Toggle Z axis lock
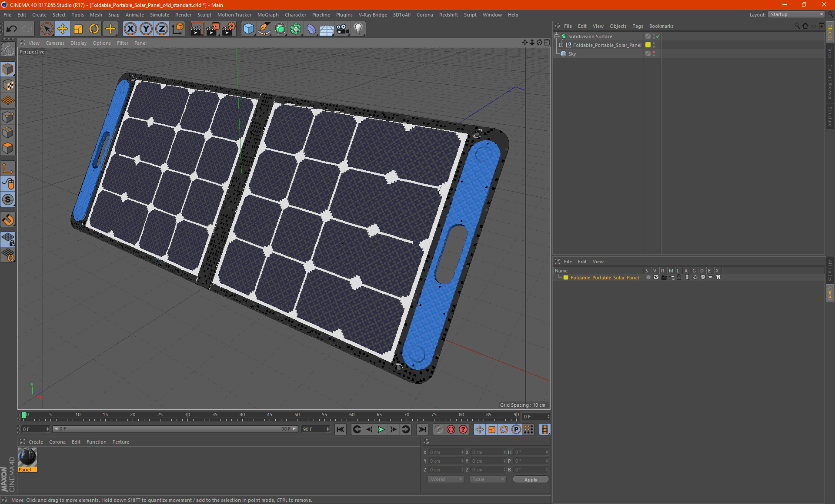This screenshot has width=835, height=504. click(162, 29)
